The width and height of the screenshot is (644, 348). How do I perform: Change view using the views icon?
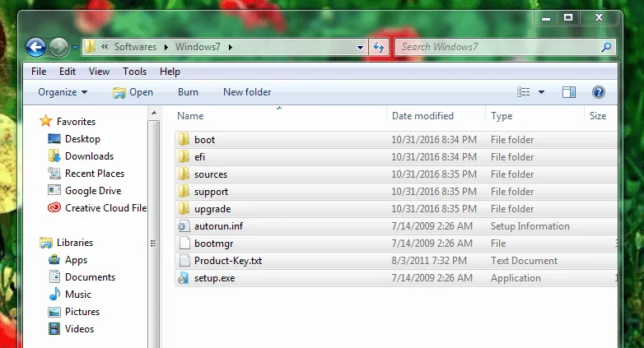(x=523, y=92)
